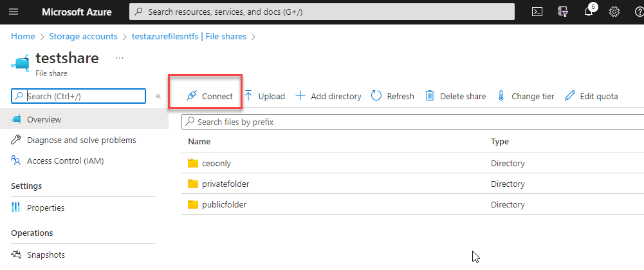
Task: Click the Overview sidebar icon
Action: click(x=17, y=119)
